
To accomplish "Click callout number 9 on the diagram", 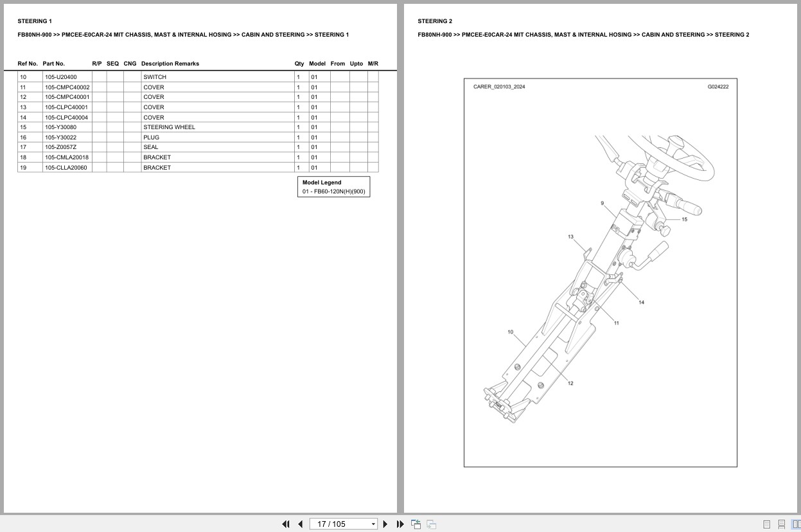I will point(603,203).
